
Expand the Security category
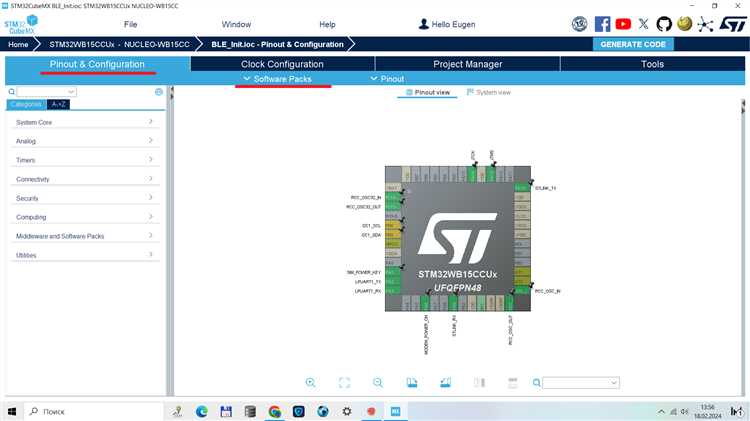[x=85, y=198]
